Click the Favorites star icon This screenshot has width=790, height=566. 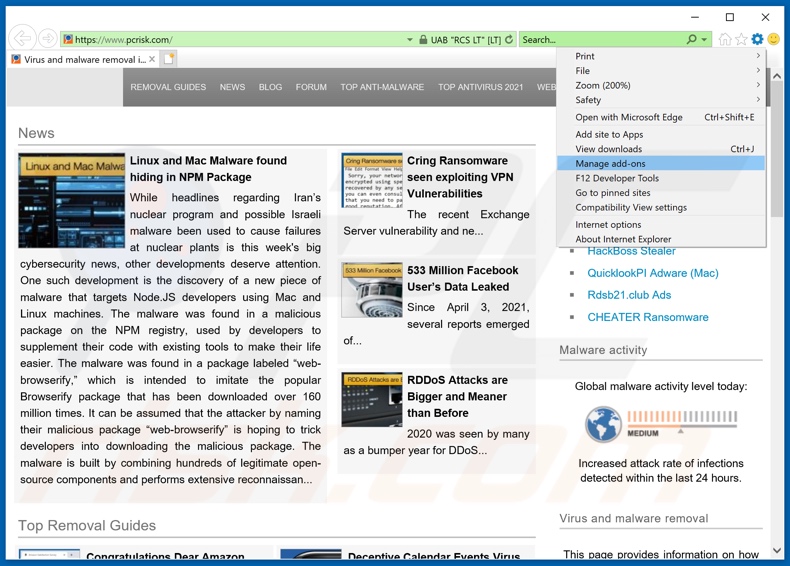click(741, 40)
